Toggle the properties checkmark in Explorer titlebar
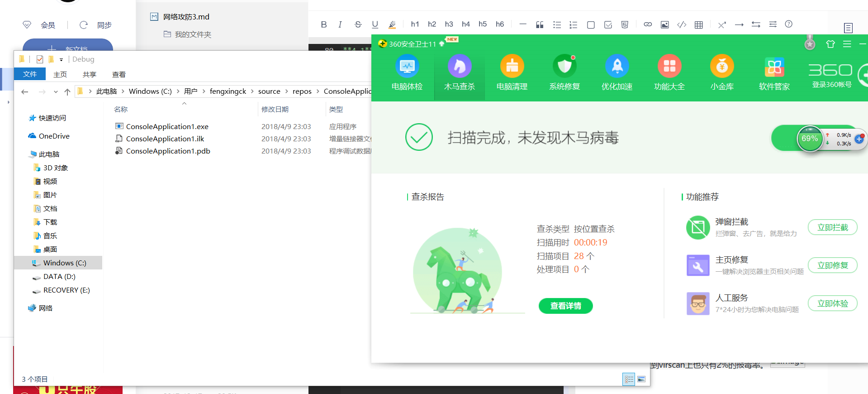 click(x=40, y=59)
